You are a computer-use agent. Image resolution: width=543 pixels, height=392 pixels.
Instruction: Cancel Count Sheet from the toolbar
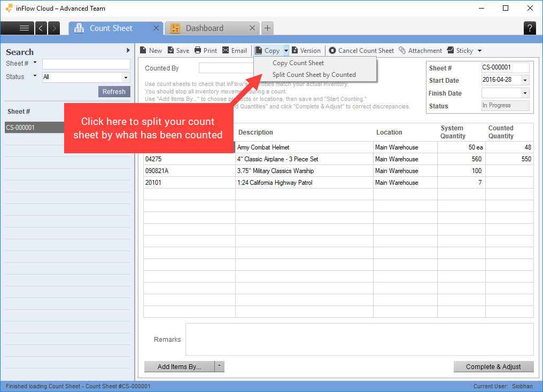coord(361,51)
